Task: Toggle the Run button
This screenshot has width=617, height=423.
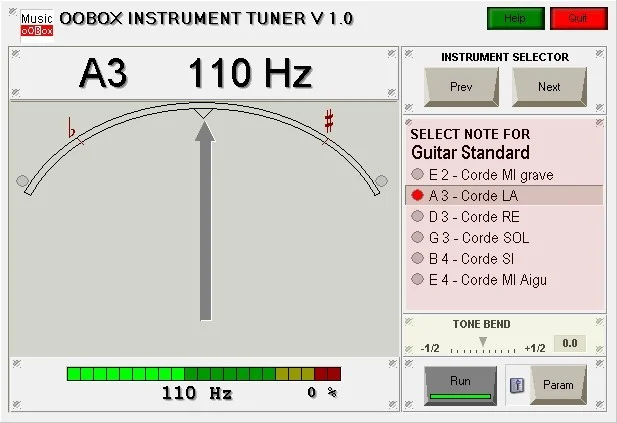Action: [460, 385]
